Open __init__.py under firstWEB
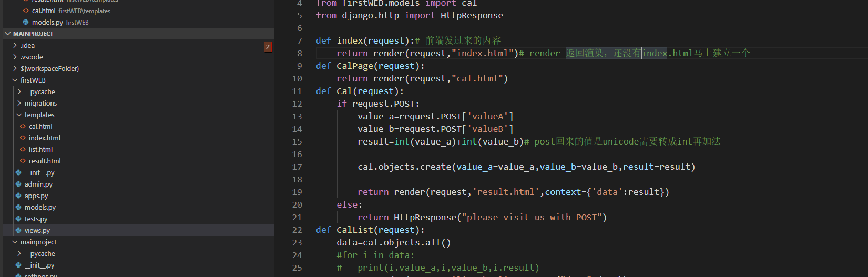Image resolution: width=868 pixels, height=277 pixels. coord(138,173)
